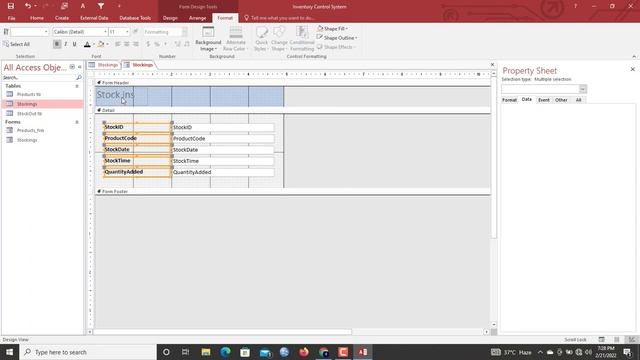Switch to the External Data tab
The width and height of the screenshot is (640, 360).
94,18
